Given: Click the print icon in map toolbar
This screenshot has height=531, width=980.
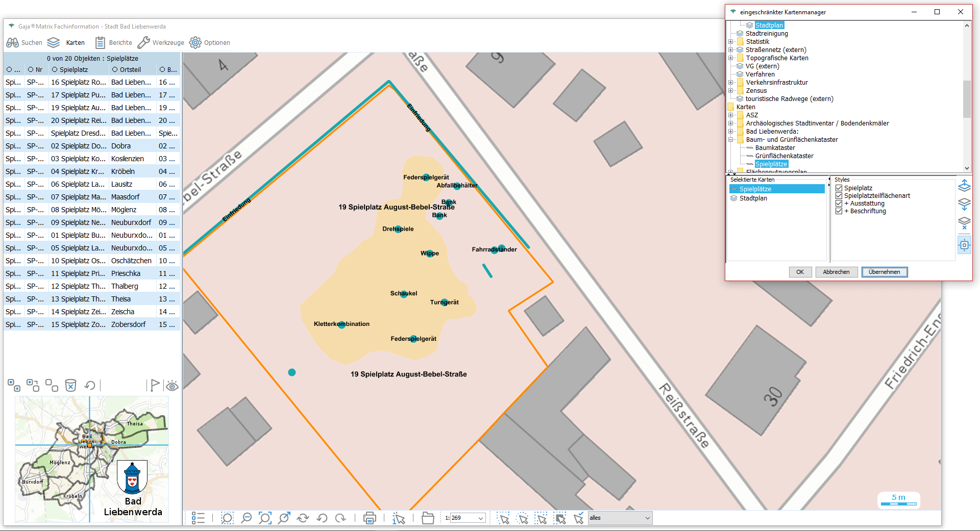Looking at the screenshot, I should (x=369, y=518).
